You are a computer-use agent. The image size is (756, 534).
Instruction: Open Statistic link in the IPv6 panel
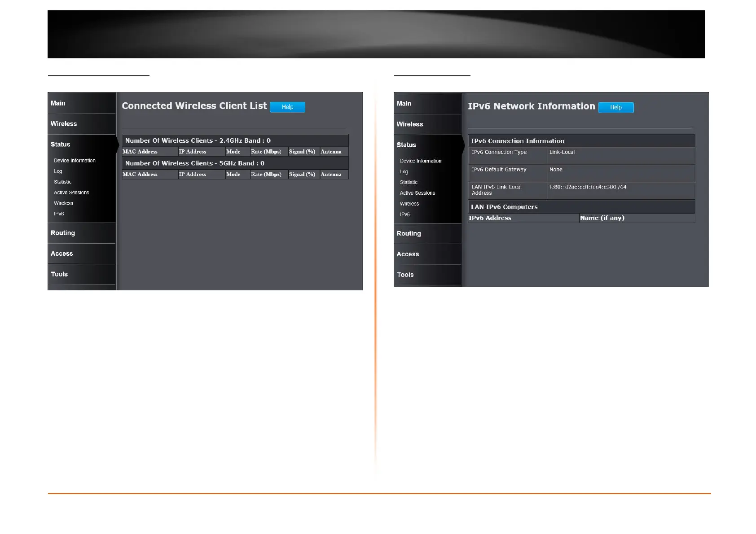pyautogui.click(x=409, y=182)
